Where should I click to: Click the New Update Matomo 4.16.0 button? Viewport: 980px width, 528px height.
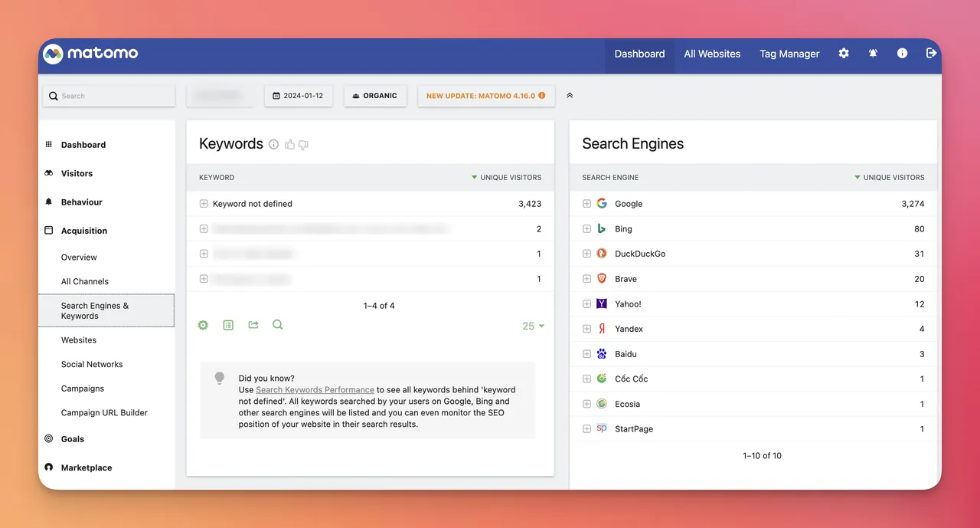point(485,96)
